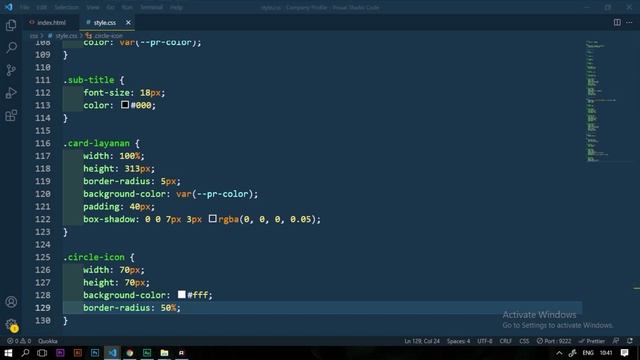Open the Run and Debug view
The width and height of the screenshot is (640, 360).
tap(11, 93)
